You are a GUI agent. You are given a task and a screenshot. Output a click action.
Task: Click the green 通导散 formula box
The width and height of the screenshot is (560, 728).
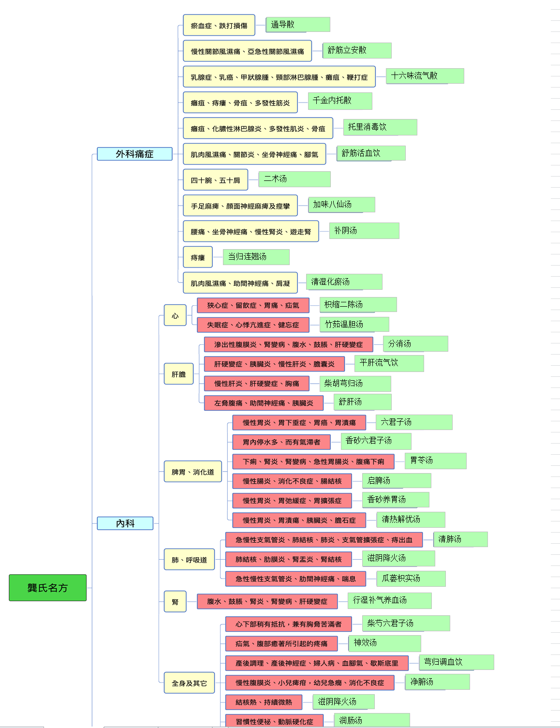[297, 25]
